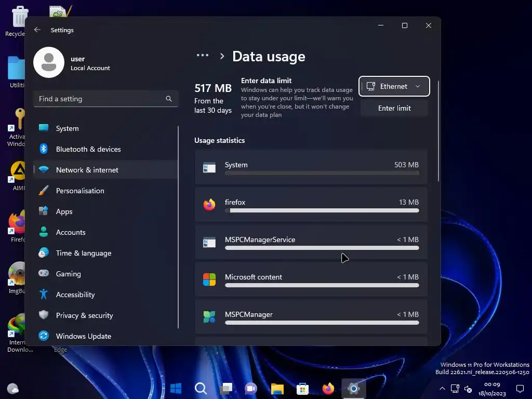Open File Explorer from taskbar
The width and height of the screenshot is (532, 399).
pyautogui.click(x=277, y=389)
